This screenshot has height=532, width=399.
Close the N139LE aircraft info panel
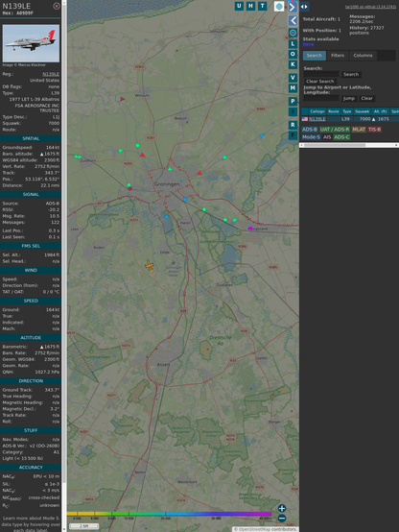coord(57,6)
